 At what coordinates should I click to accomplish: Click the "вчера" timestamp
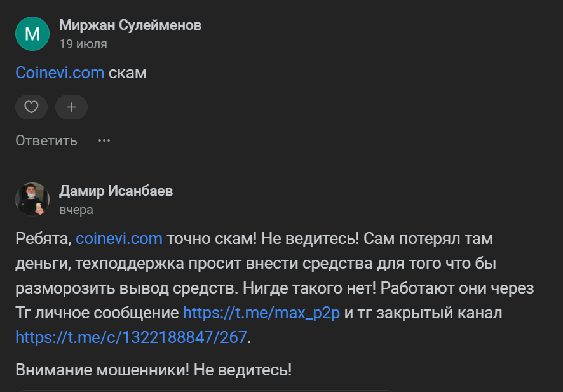[76, 210]
